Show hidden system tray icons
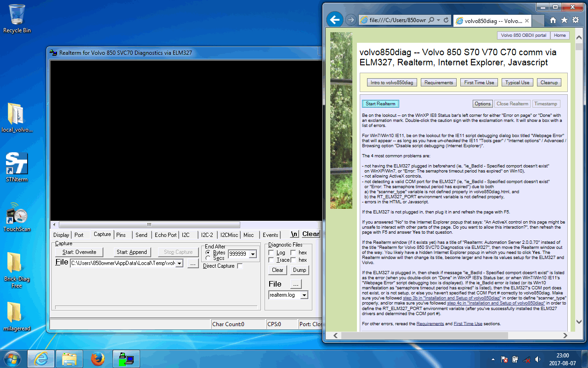 493,359
